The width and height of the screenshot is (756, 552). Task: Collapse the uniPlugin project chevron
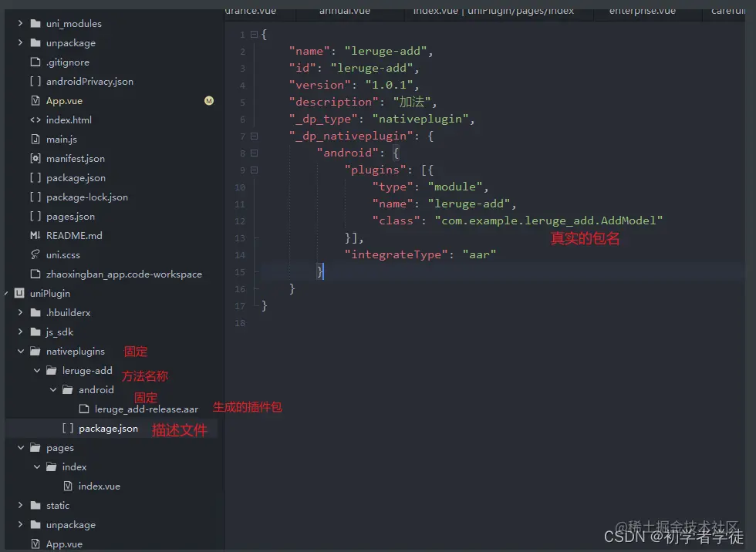[6, 293]
